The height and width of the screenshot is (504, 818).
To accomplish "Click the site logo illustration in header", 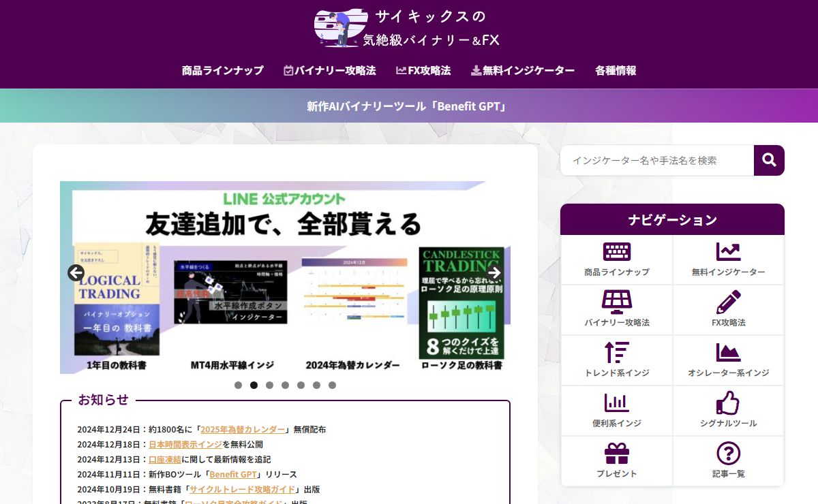I will pyautogui.click(x=340, y=28).
